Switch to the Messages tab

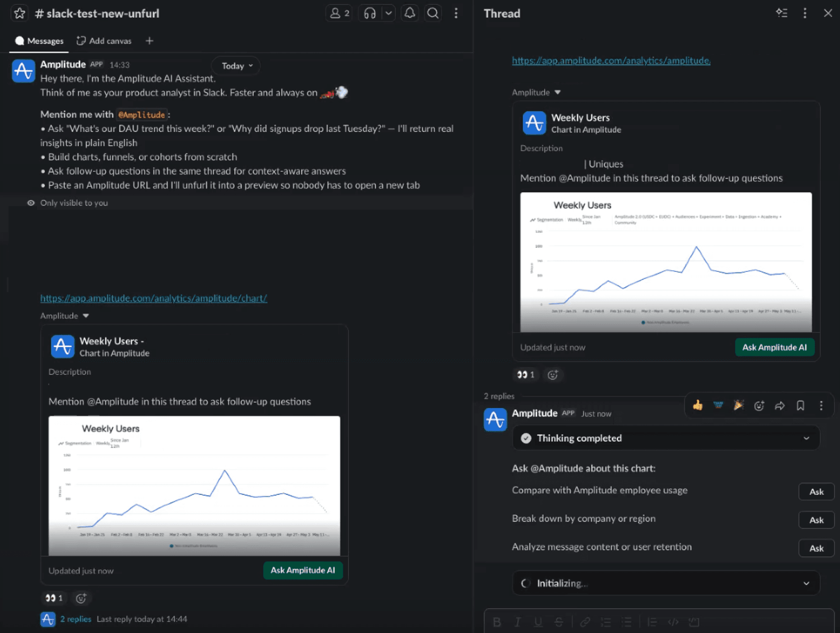pyautogui.click(x=39, y=41)
